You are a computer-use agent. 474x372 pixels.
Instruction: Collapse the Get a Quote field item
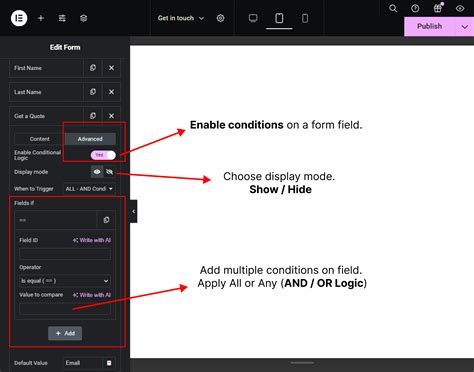point(46,116)
